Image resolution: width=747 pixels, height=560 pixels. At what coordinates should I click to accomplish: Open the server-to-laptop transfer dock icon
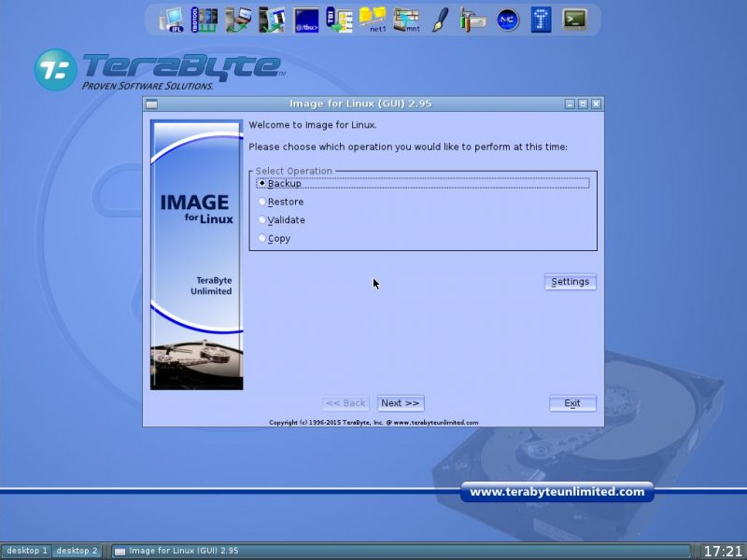[238, 21]
